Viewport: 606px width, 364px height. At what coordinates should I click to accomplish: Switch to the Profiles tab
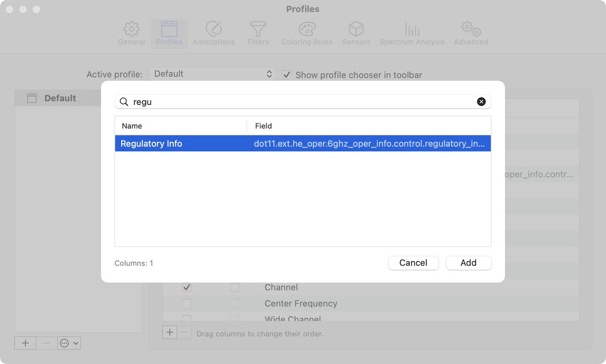click(169, 33)
